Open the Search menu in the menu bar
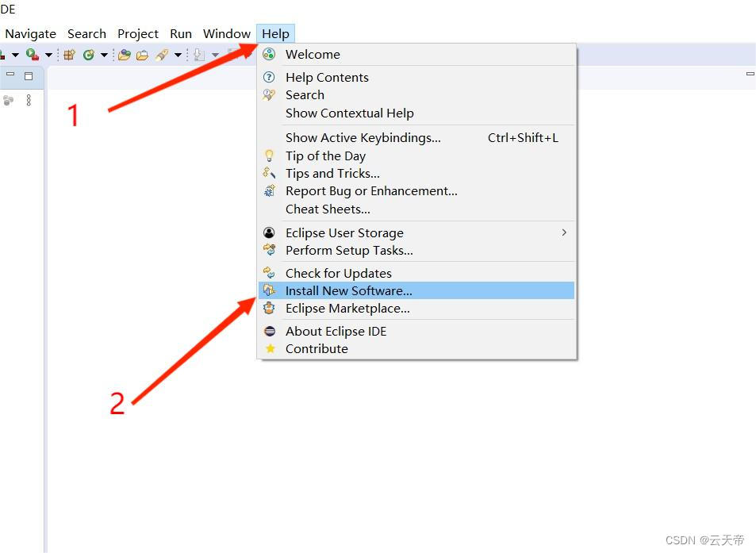This screenshot has height=553, width=756. coord(86,34)
